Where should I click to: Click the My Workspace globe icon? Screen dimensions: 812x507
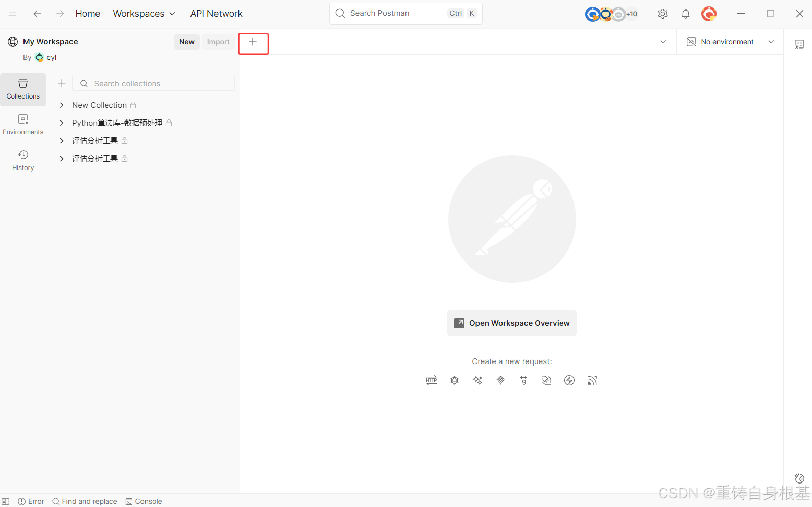tap(13, 42)
